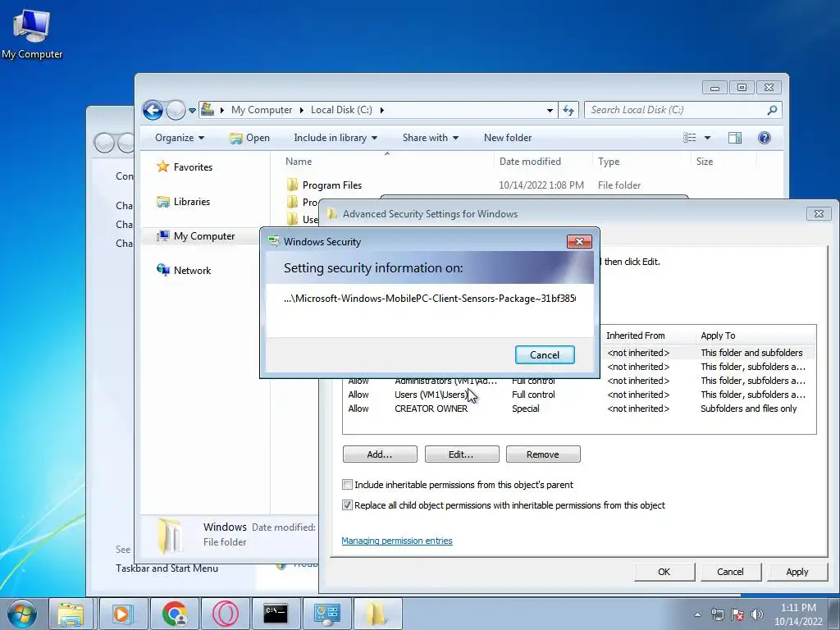Open the Windows Start button

[x=22, y=614]
